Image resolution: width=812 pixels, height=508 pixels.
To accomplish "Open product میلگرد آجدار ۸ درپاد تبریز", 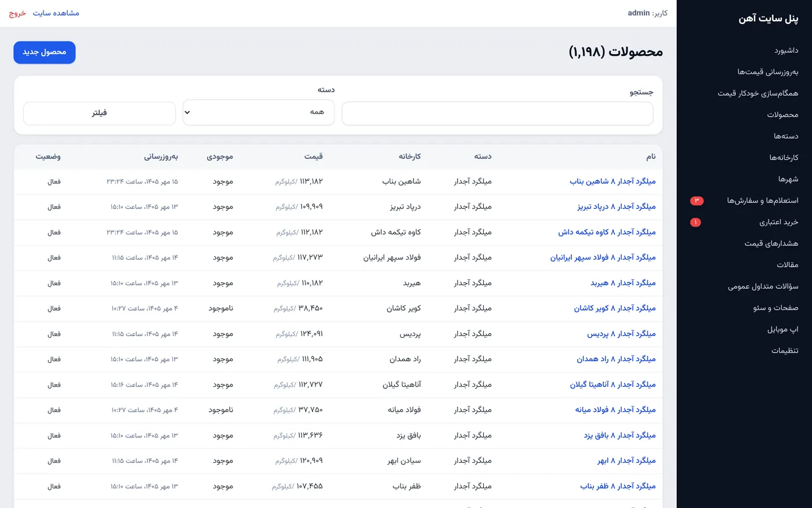I will [x=617, y=207].
